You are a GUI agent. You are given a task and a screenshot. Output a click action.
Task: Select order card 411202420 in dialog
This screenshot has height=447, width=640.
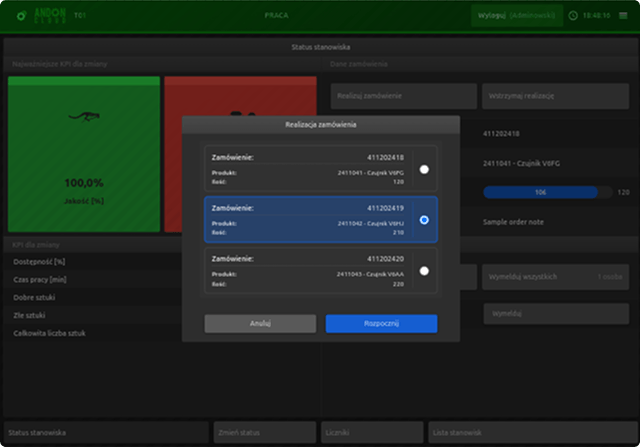pyautogui.click(x=320, y=270)
